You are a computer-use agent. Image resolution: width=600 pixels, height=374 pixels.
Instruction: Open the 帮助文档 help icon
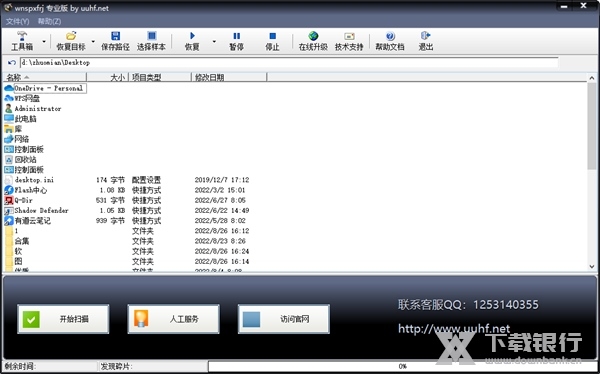tap(390, 36)
